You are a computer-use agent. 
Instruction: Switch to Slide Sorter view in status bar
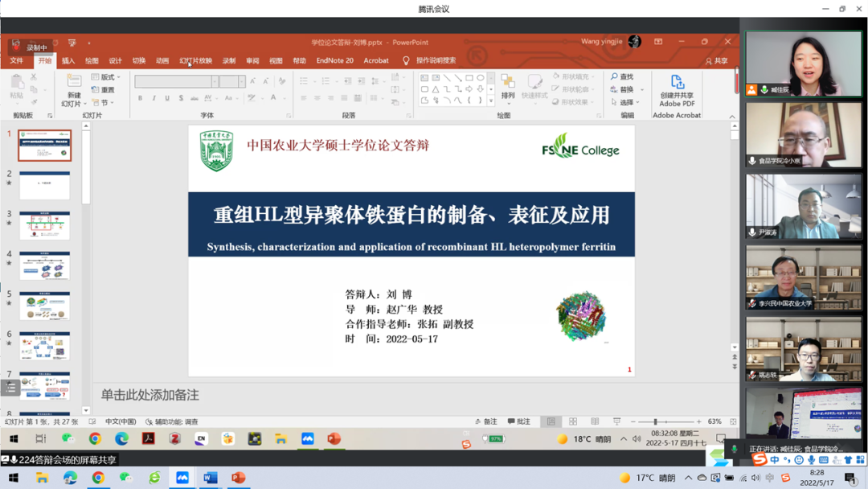click(x=572, y=420)
